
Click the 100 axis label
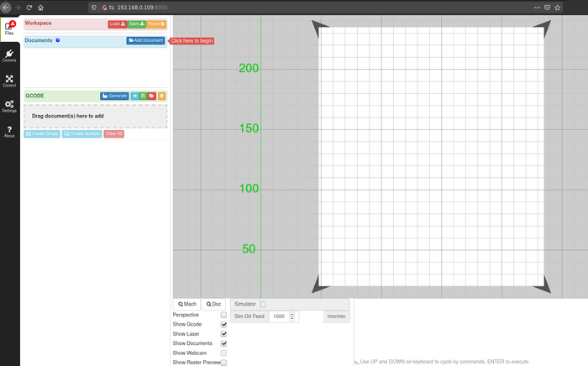click(x=249, y=188)
